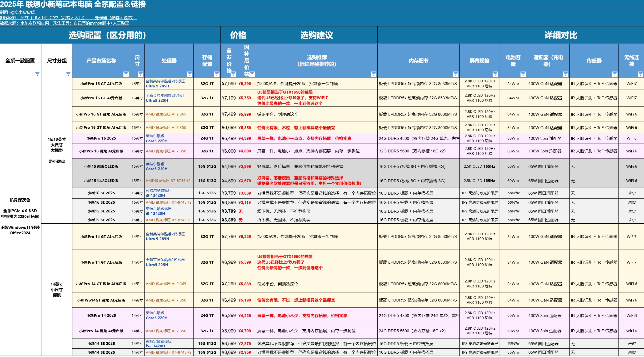The image size is (644, 357).
Task: Click the 60Whr battery cell, 小新Pro 14 2025 row
Action: pos(513,316)
